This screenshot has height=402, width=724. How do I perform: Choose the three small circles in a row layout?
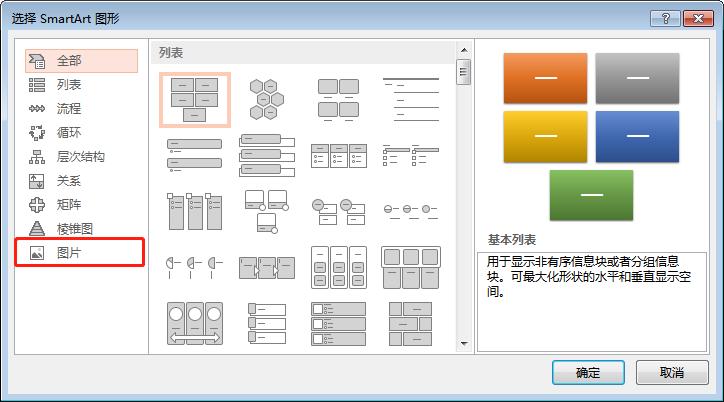tap(410, 211)
